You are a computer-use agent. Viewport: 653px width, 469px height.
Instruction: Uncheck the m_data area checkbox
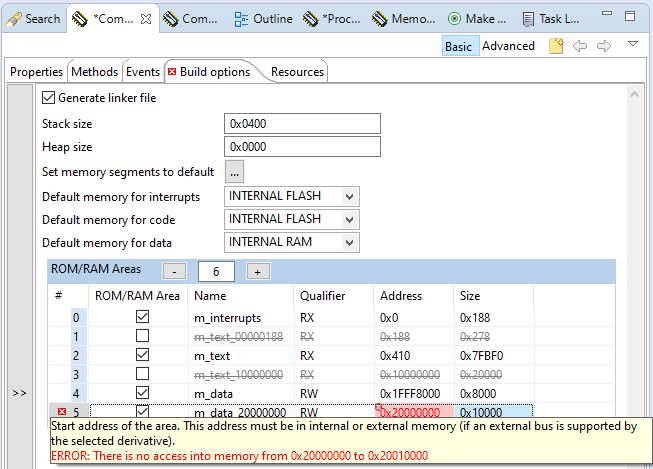[x=142, y=393]
